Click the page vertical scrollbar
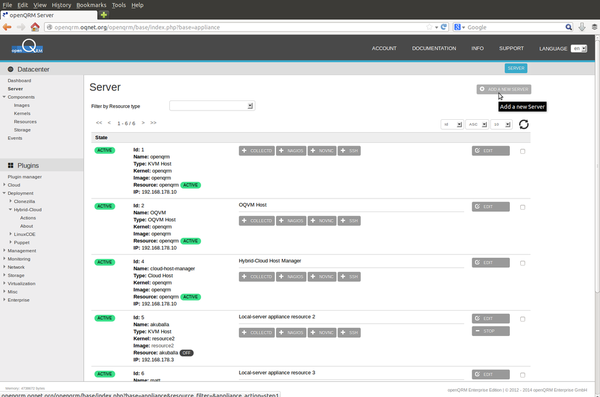600x397 pixels. click(597, 165)
